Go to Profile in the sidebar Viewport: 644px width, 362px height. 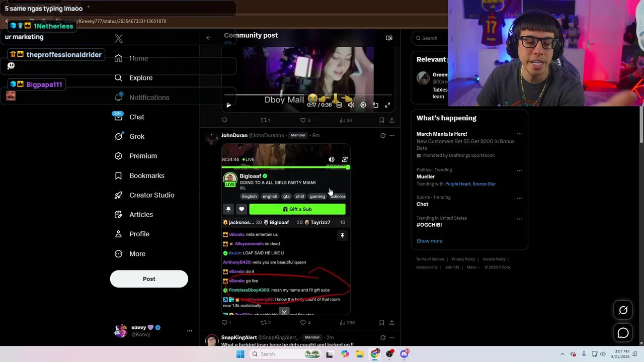pyautogui.click(x=132, y=234)
